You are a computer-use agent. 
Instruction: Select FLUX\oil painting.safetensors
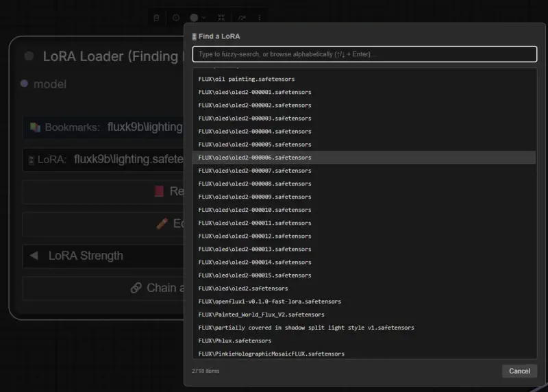(x=364, y=79)
